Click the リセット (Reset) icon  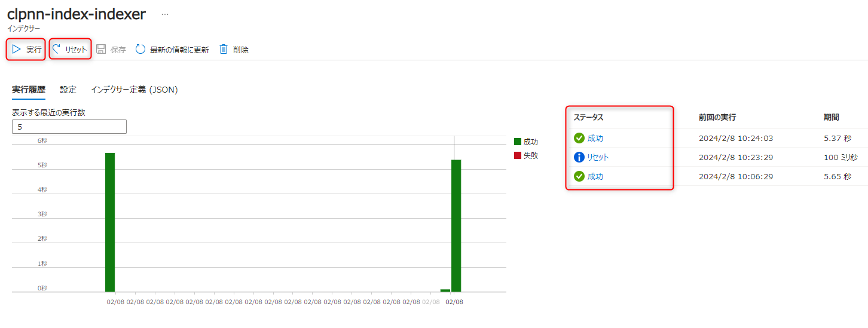(57, 49)
